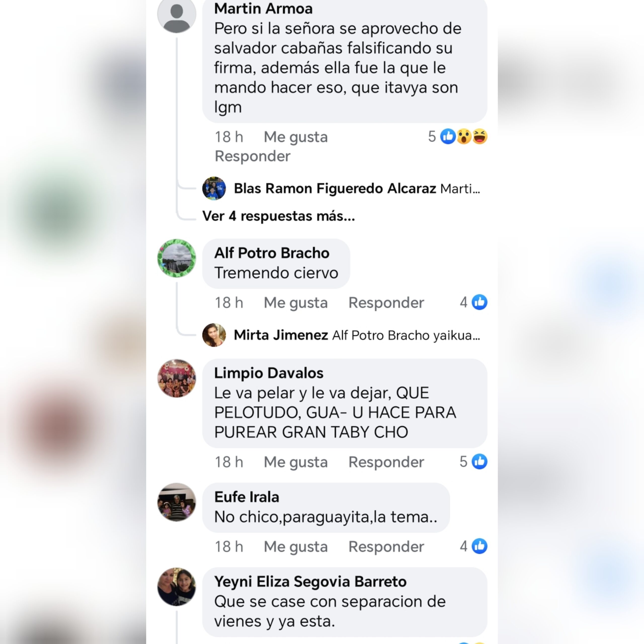644x644 pixels.
Task: Open Blas Ramon Figueredo Alcaraz's small avatar
Action: point(214,188)
